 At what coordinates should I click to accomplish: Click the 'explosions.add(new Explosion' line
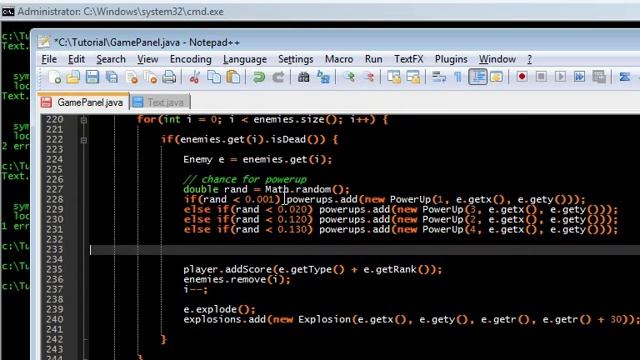[x=411, y=320]
